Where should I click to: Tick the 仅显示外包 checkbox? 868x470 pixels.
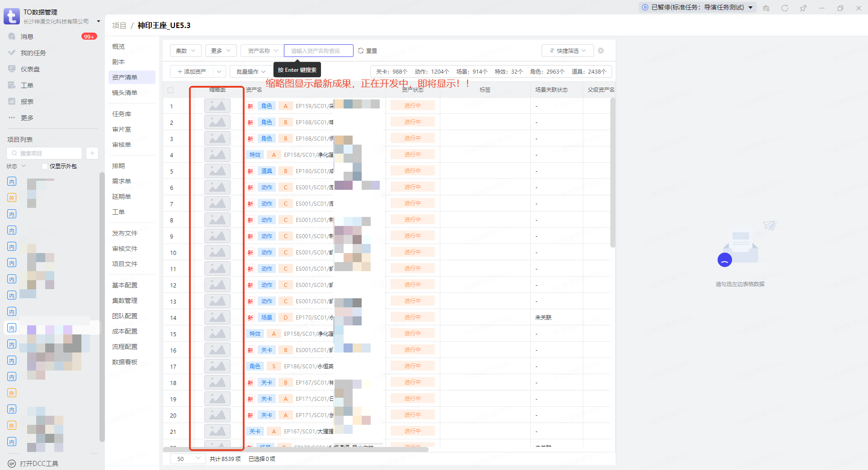45,166
